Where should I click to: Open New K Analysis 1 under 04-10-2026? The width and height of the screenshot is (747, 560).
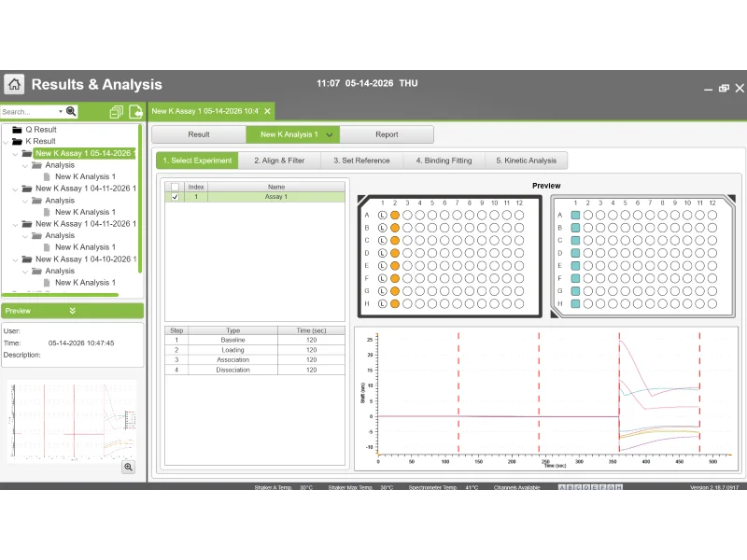click(85, 283)
